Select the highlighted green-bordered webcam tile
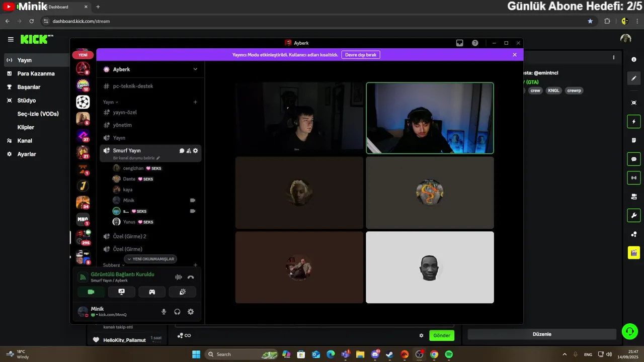 [x=430, y=118]
